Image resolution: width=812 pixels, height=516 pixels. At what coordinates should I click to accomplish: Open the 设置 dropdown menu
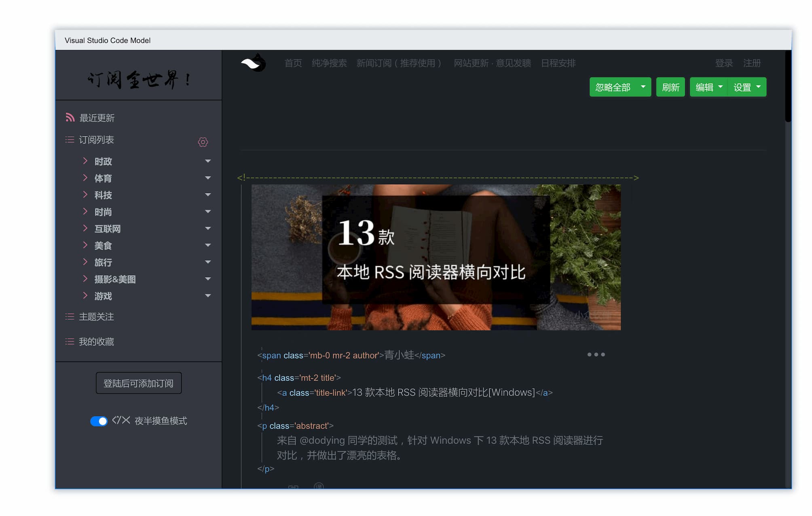click(747, 87)
